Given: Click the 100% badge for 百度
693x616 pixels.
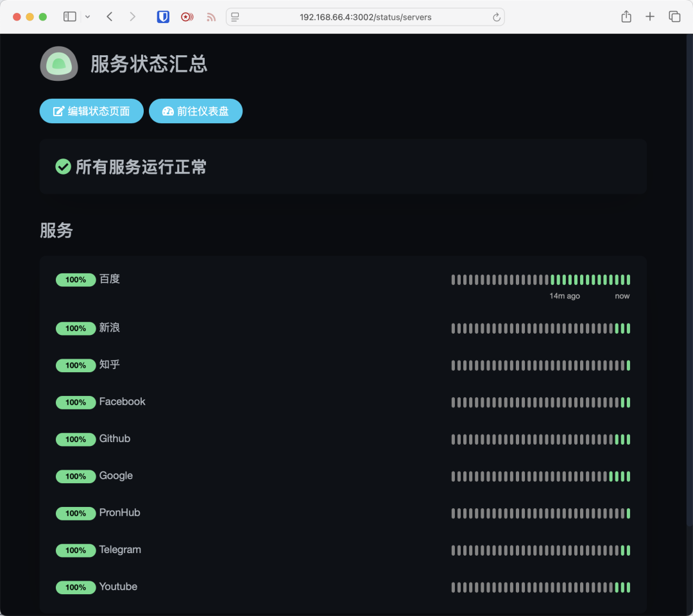Looking at the screenshot, I should (x=76, y=280).
